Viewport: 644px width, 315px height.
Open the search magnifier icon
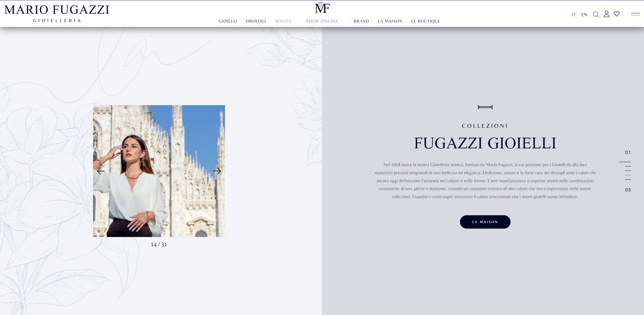(x=596, y=14)
